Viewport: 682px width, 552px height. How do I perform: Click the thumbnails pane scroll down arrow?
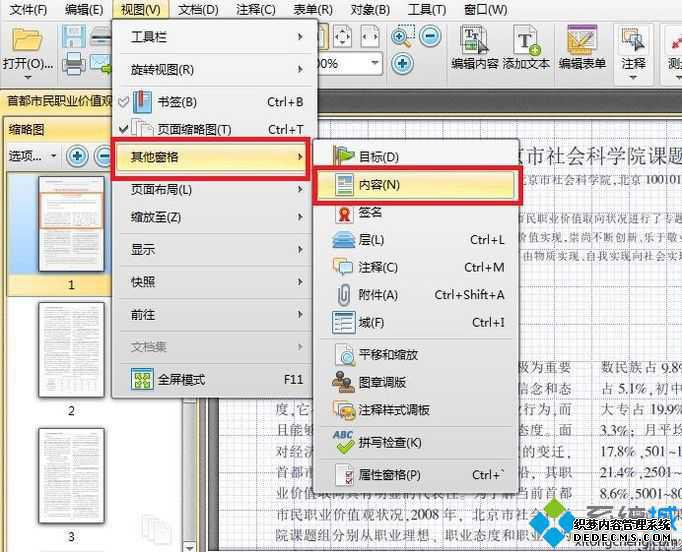point(189,546)
